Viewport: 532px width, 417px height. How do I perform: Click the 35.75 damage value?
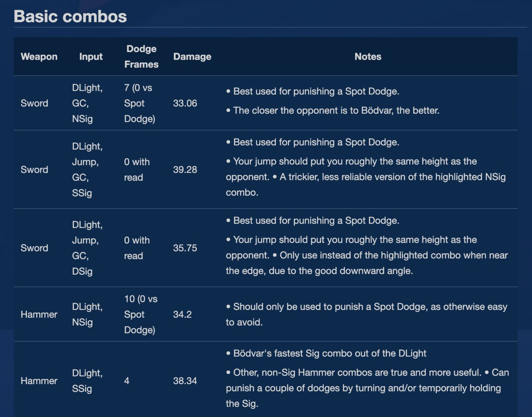(185, 248)
